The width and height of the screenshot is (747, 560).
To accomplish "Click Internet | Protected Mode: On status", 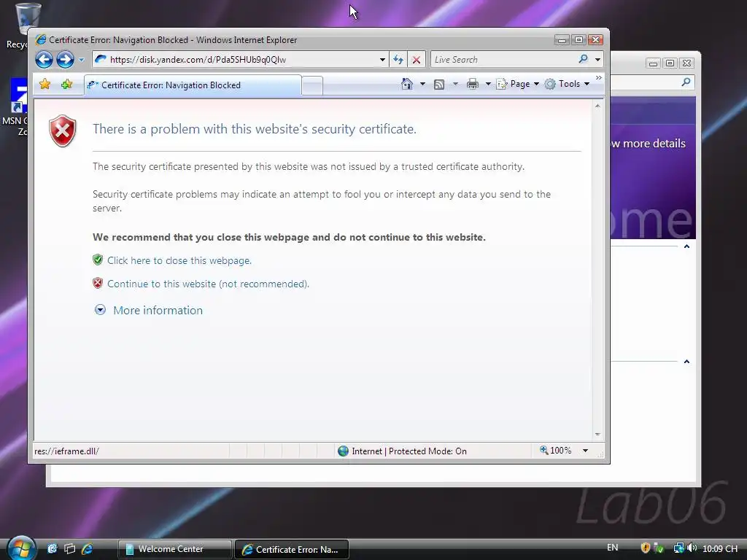I will pos(403,451).
